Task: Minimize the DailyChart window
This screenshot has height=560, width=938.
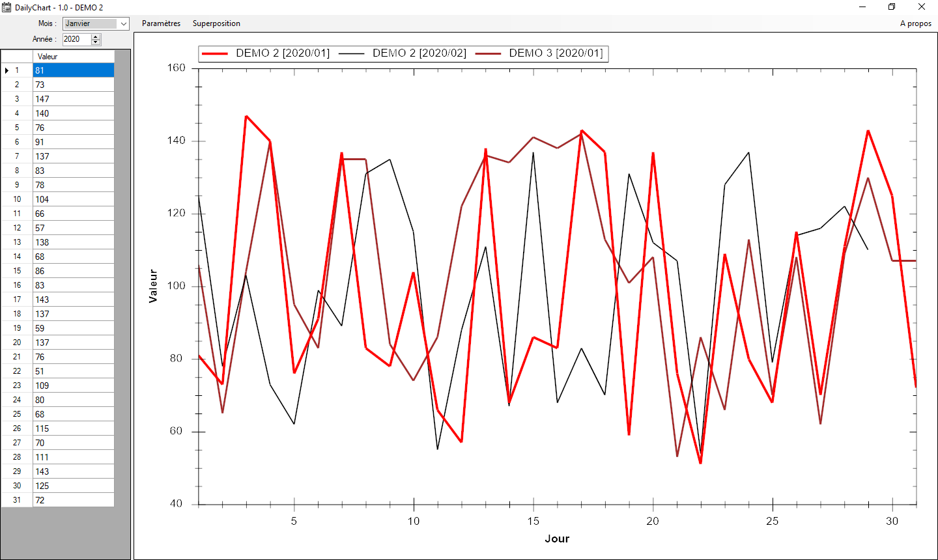Action: (862, 7)
